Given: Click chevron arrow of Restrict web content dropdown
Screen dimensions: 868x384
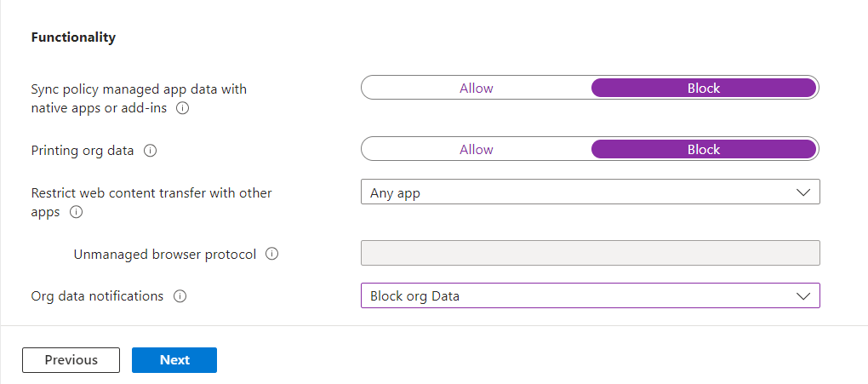Looking at the screenshot, I should [802, 192].
